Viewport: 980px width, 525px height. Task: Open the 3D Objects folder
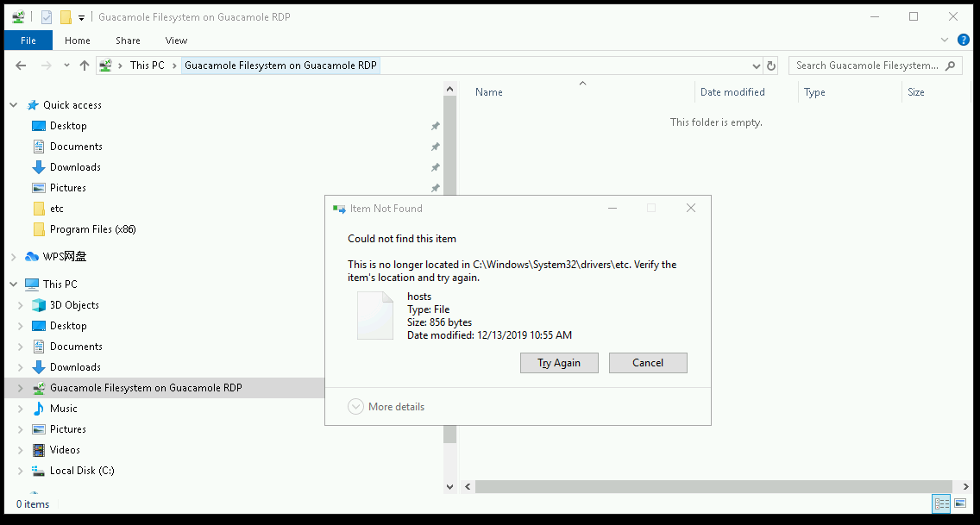73,304
